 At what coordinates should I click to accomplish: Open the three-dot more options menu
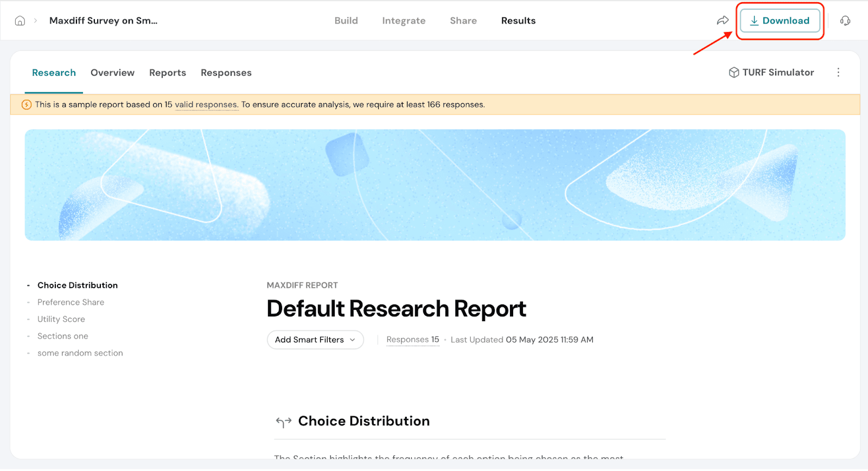[838, 73]
